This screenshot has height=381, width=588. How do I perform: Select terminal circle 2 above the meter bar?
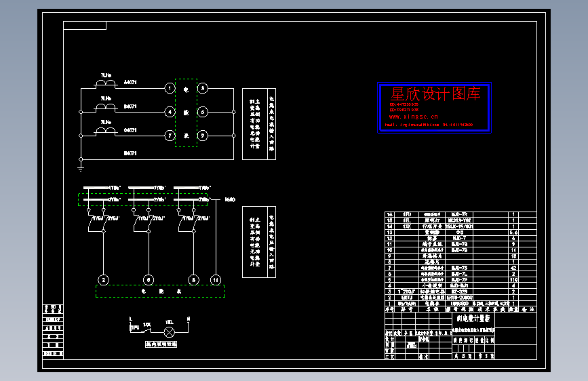(x=104, y=280)
